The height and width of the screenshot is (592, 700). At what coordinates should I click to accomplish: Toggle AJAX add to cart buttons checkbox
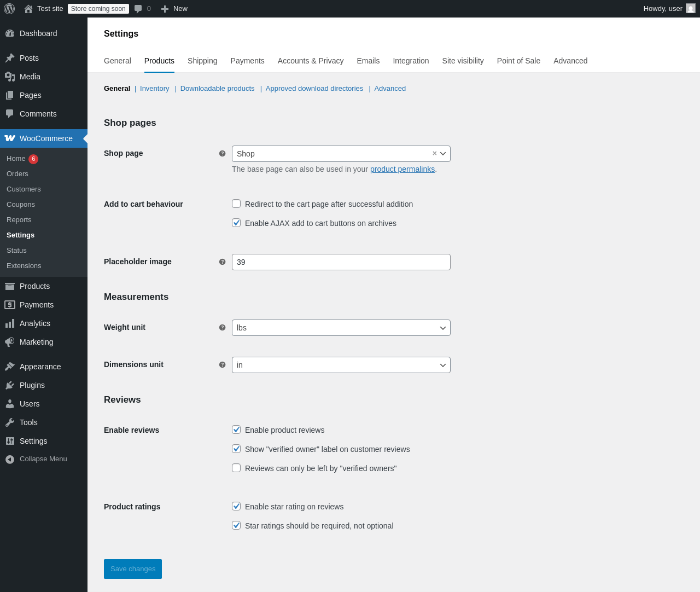tap(236, 223)
